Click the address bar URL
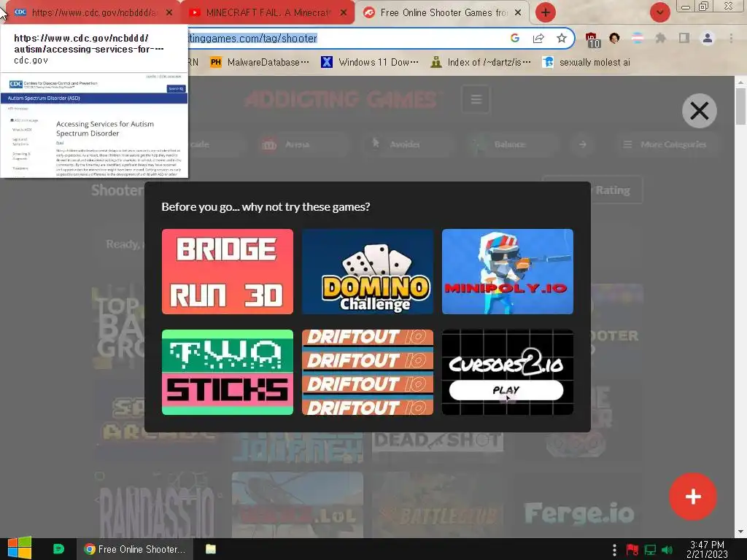The width and height of the screenshot is (747, 560). pyautogui.click(x=252, y=38)
